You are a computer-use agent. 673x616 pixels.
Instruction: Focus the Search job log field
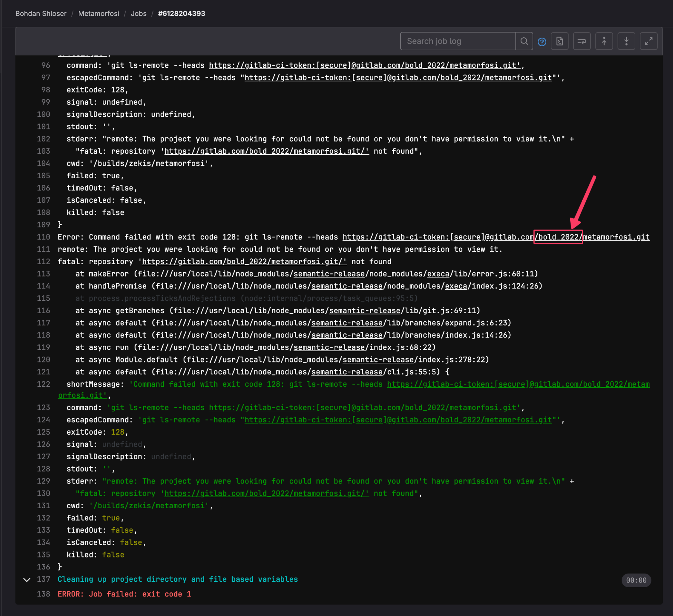[458, 41]
